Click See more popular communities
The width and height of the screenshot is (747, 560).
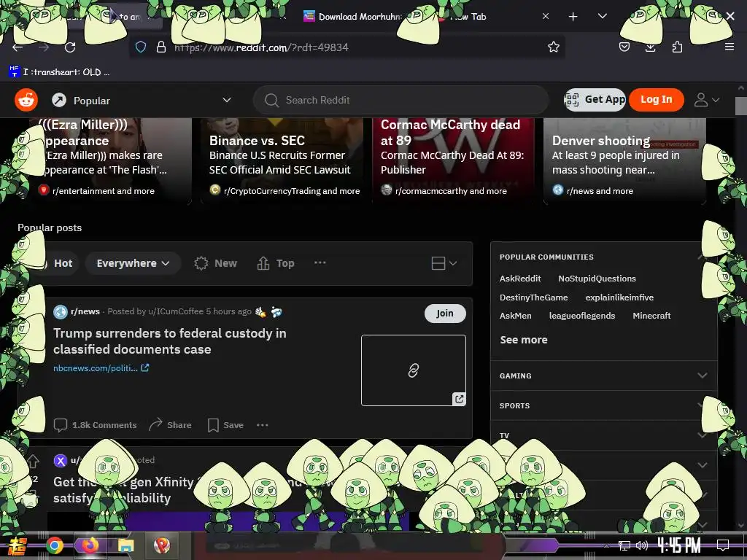pos(524,340)
